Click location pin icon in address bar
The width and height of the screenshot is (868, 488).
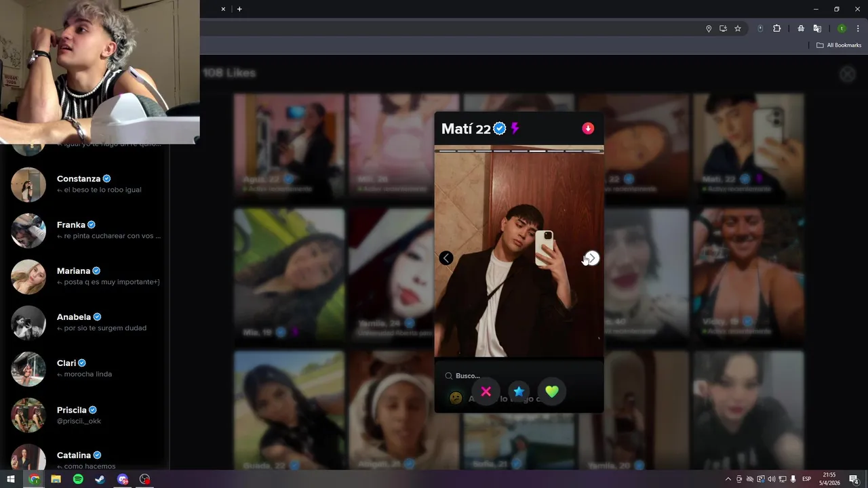(x=709, y=28)
